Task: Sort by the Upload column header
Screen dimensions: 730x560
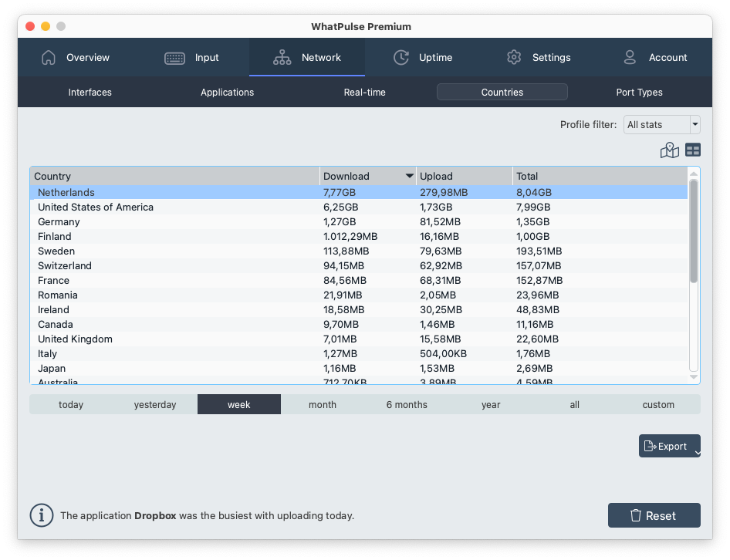Action: coord(465,176)
